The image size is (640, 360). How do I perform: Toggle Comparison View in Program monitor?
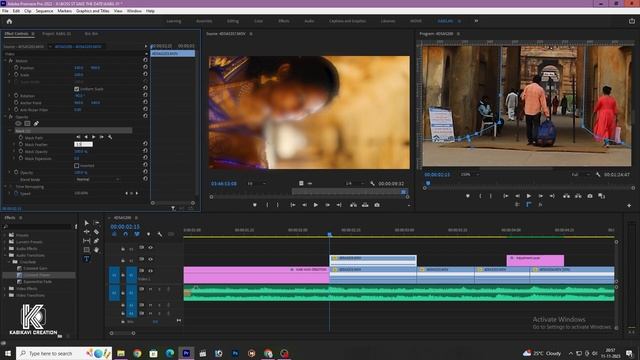click(602, 196)
